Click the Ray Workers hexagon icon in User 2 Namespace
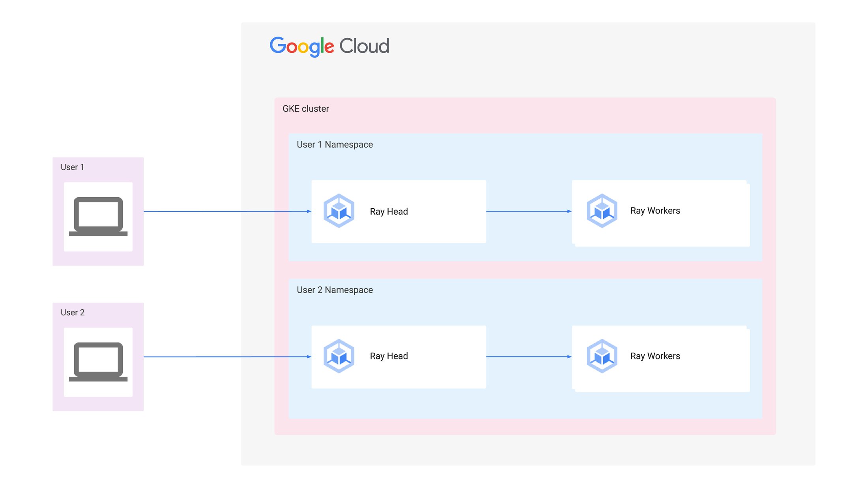Image resolution: width=868 pixels, height=488 pixels. pos(602,356)
